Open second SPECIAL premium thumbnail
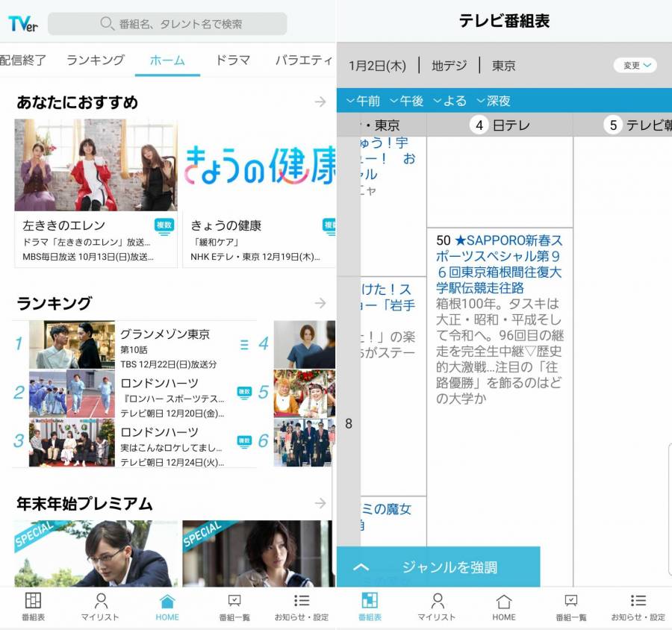Image resolution: width=672 pixels, height=630 pixels. tap(257, 554)
